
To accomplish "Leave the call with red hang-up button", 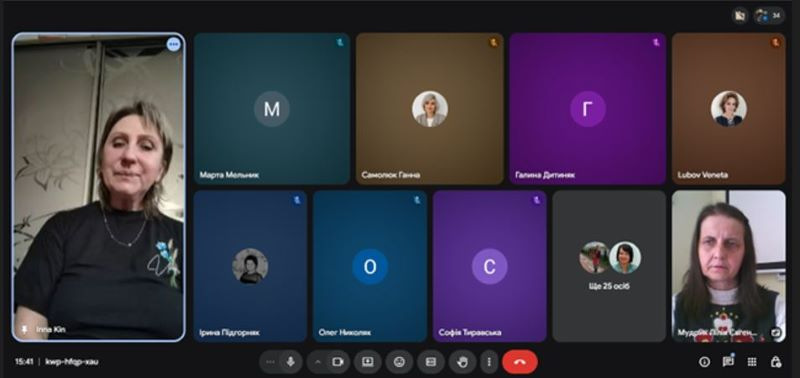I will tap(519, 362).
